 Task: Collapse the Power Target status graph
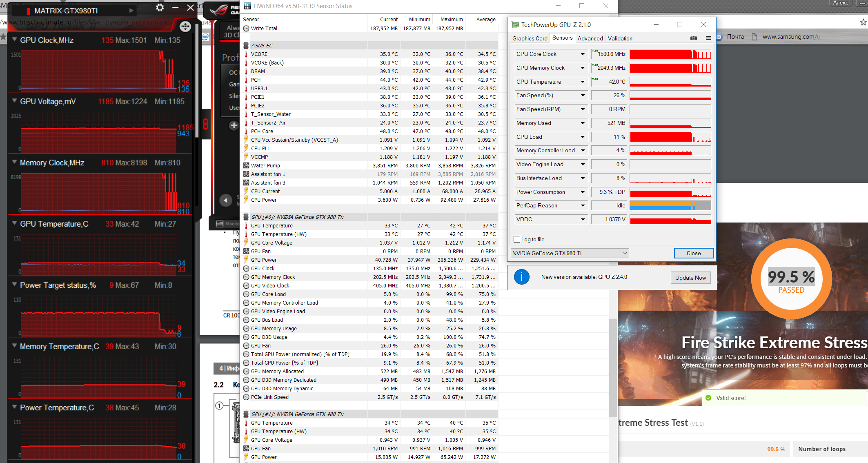(x=15, y=285)
